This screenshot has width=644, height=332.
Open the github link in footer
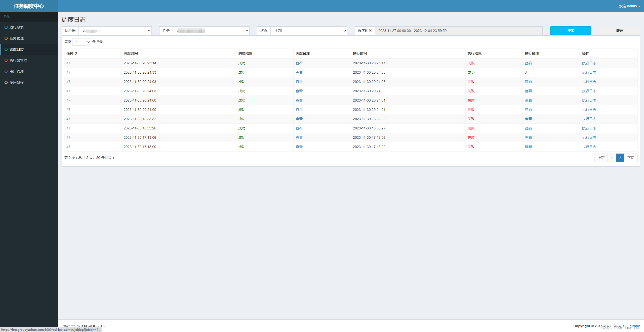635,326
